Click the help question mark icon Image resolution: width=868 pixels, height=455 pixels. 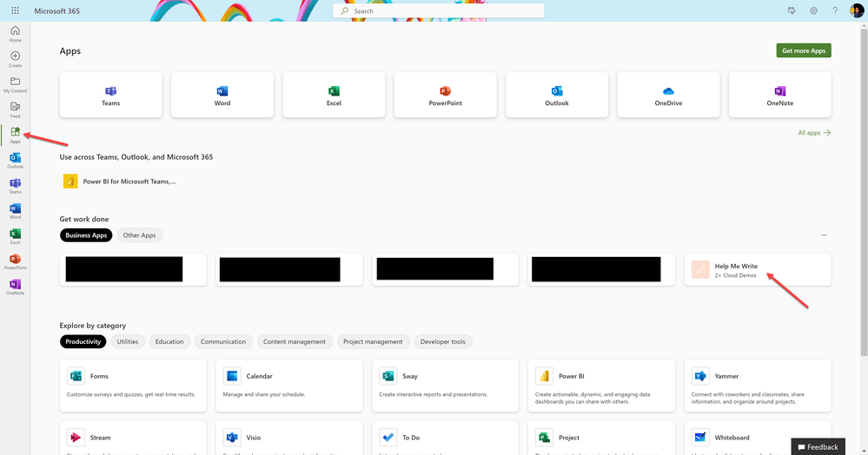click(835, 10)
